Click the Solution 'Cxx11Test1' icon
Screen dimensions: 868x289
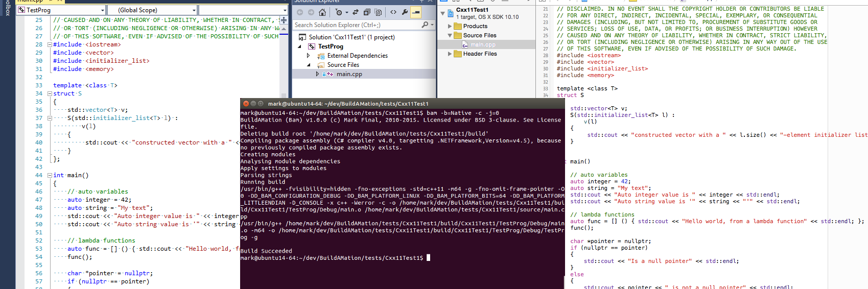tap(302, 37)
